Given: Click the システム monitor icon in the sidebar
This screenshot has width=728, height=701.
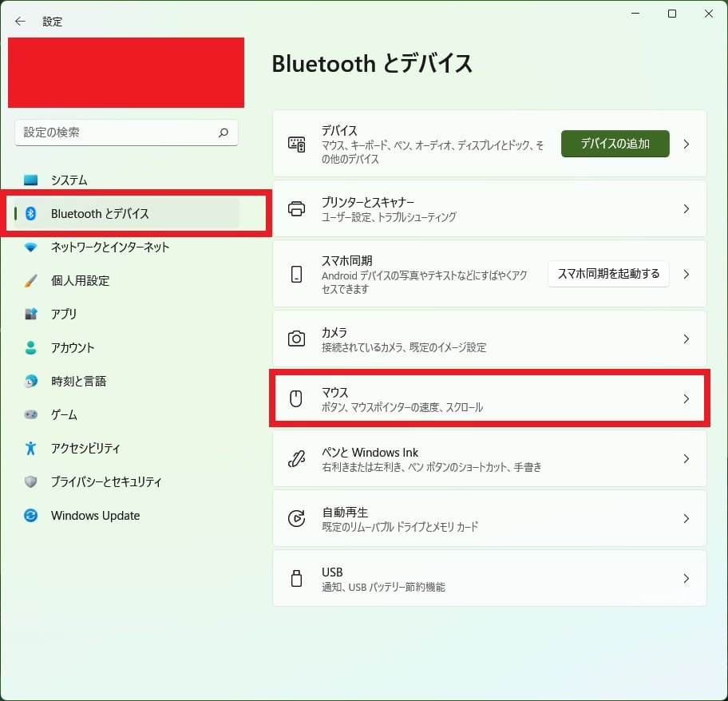Looking at the screenshot, I should 30,180.
